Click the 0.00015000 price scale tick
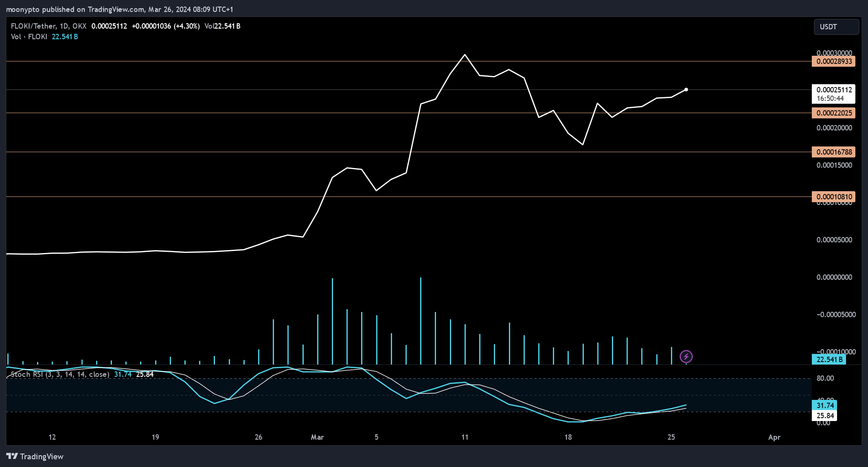 click(x=834, y=166)
